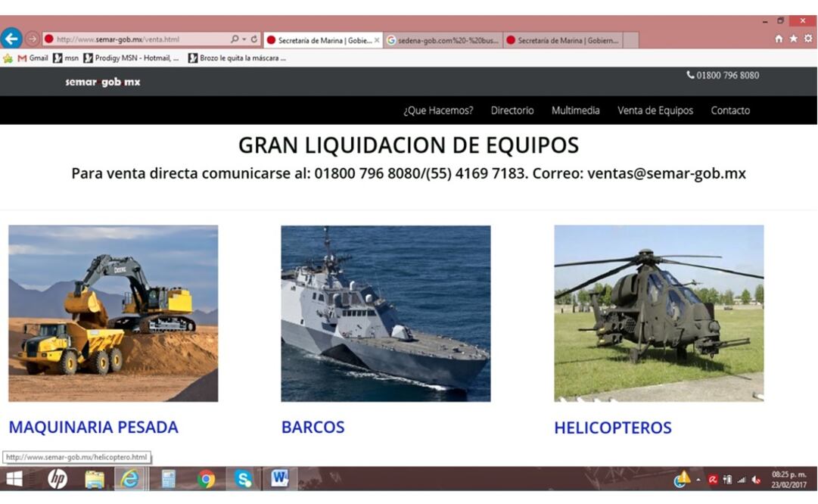
Task: Open the favorites star in Internet Explorer
Action: coord(793,40)
